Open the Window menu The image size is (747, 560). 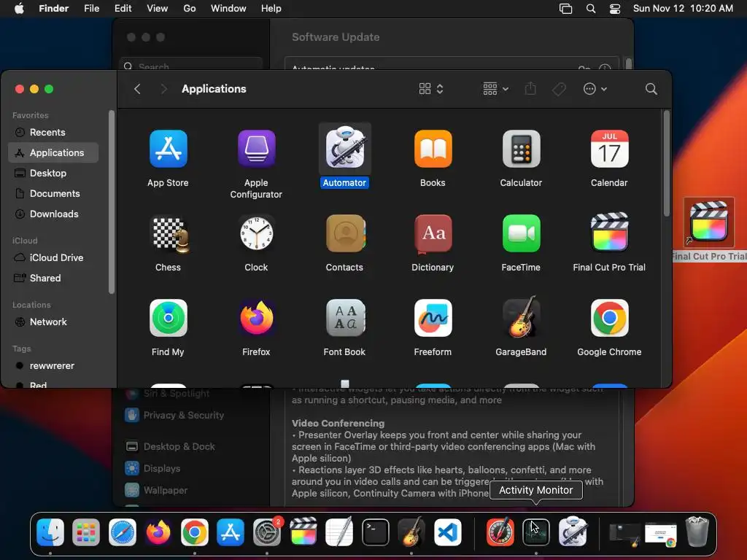228,9
